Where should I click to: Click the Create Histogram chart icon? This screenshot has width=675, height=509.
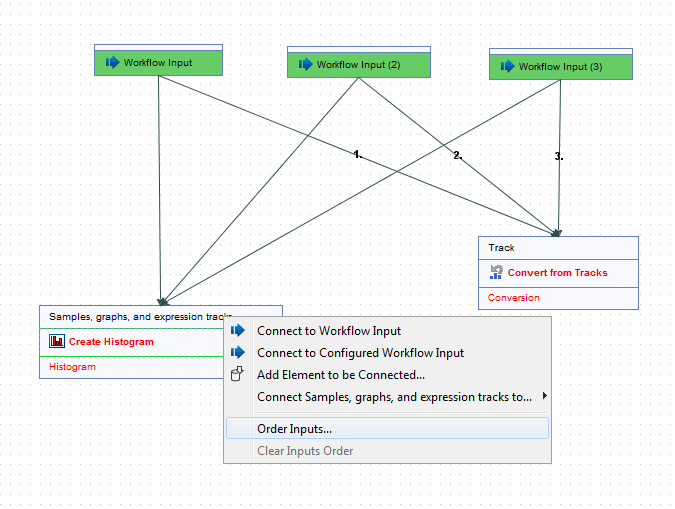[x=57, y=341]
